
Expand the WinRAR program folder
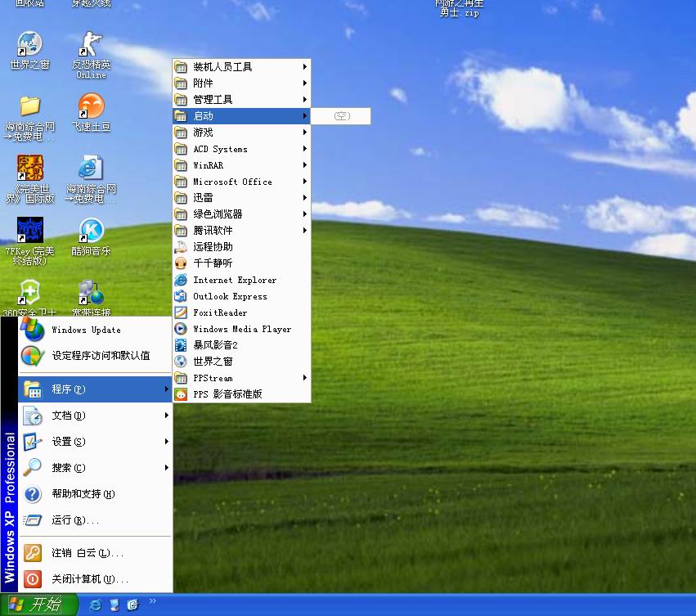point(241,165)
